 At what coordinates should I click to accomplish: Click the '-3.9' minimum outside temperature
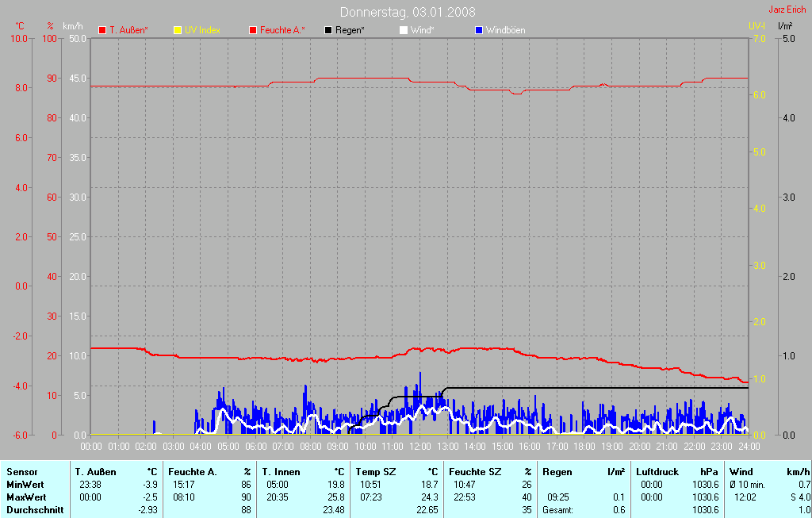150,485
